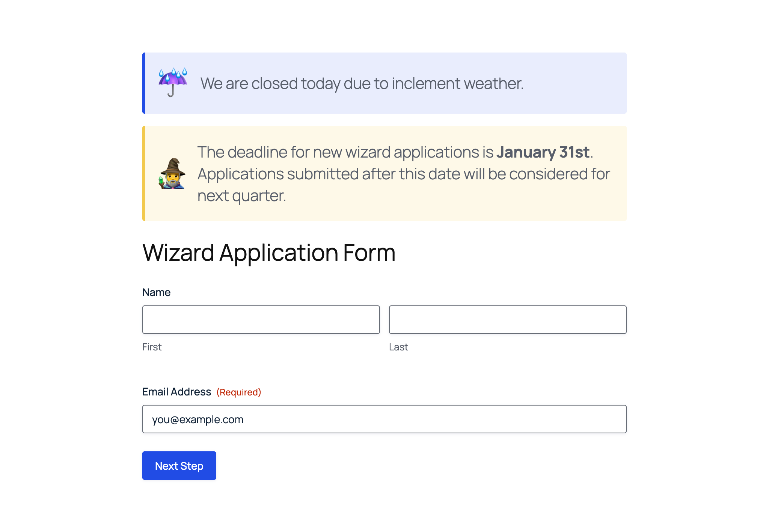Click "The deadline for new wizard applications" text
The height and width of the screenshot is (532, 769).
pyautogui.click(x=345, y=152)
